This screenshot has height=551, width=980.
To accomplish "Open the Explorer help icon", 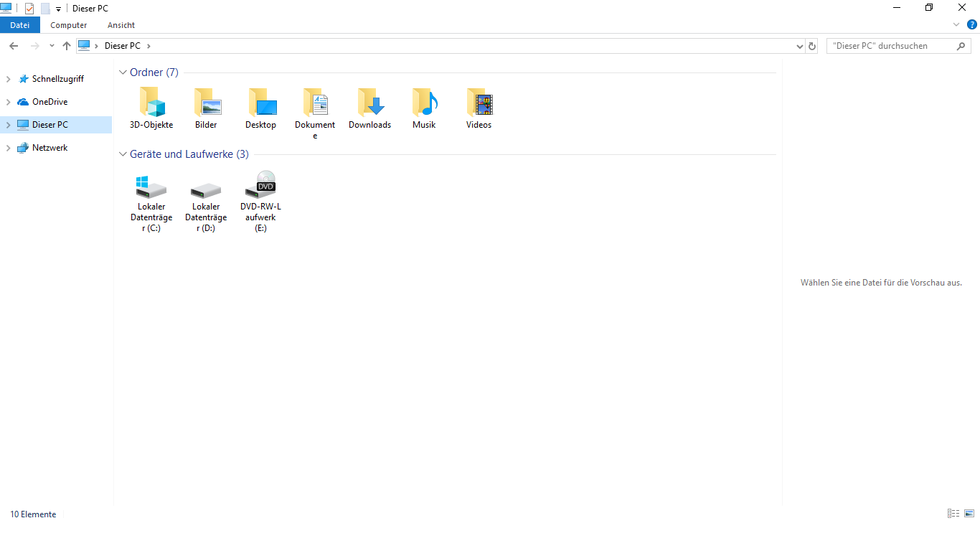I will (x=972, y=24).
